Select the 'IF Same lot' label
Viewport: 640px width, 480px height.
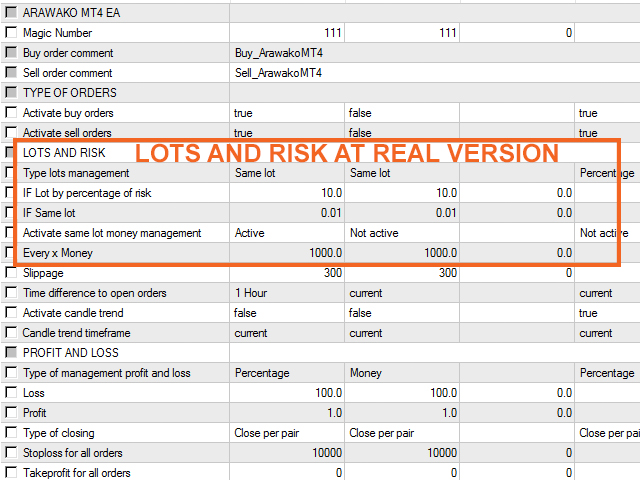49,213
